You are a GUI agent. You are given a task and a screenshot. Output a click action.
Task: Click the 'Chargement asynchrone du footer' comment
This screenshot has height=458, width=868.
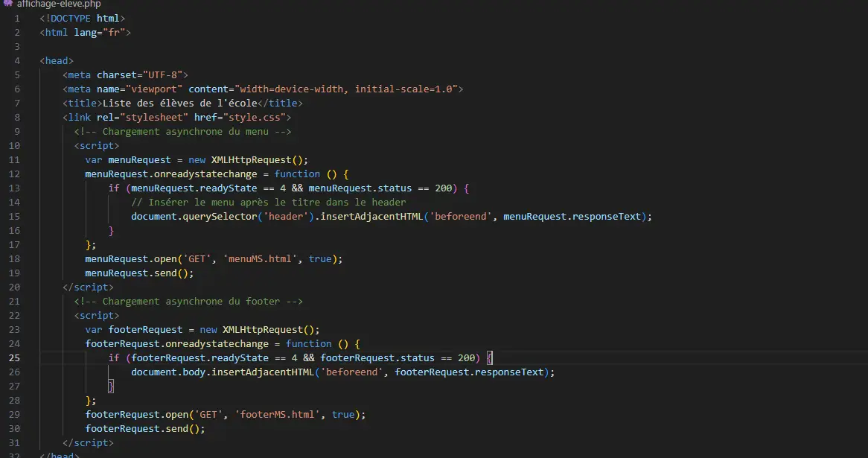point(188,302)
